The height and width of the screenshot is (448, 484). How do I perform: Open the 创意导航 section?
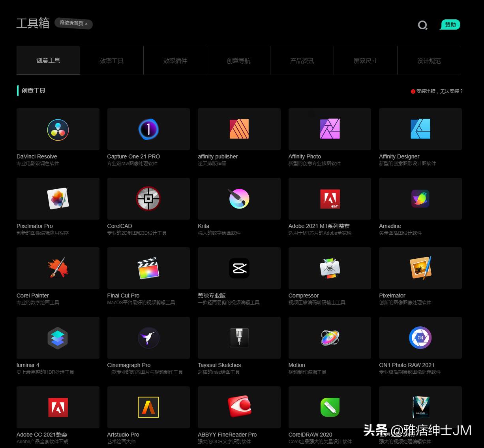click(x=238, y=60)
